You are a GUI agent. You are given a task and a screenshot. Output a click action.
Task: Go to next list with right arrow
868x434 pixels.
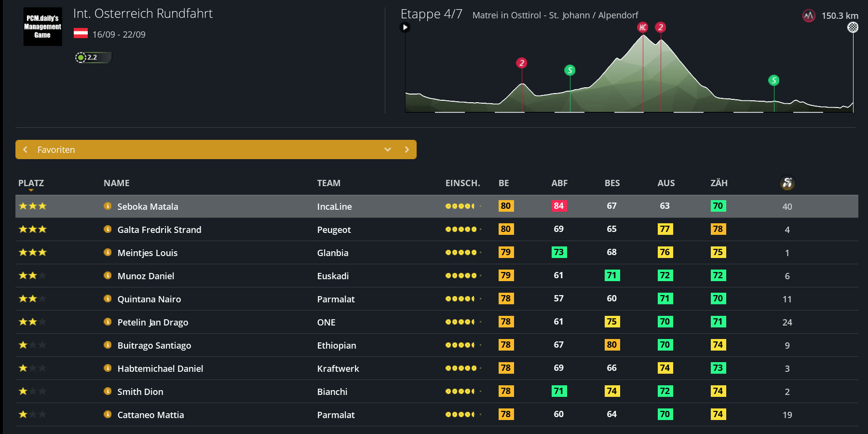pos(407,149)
